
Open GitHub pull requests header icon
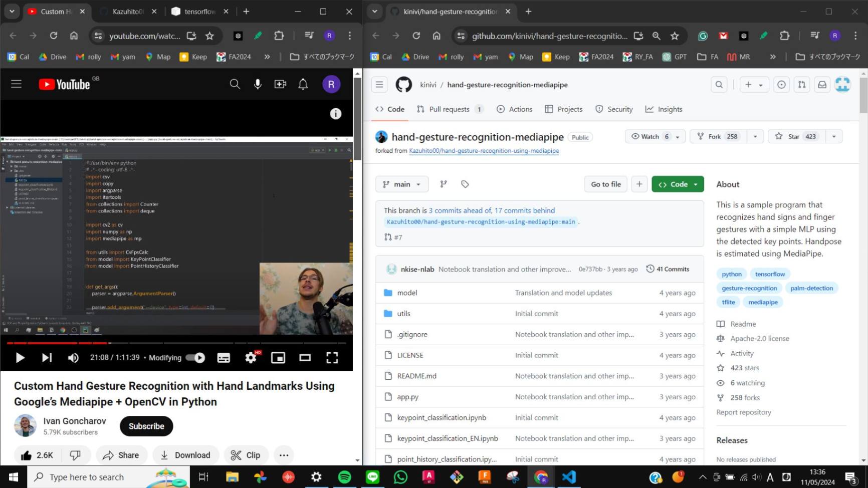click(x=802, y=85)
